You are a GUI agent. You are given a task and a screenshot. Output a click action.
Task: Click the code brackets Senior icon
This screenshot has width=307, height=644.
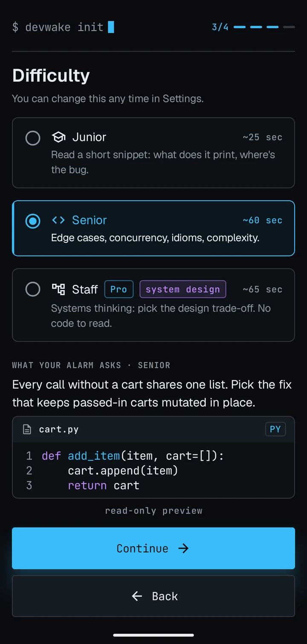(58, 220)
